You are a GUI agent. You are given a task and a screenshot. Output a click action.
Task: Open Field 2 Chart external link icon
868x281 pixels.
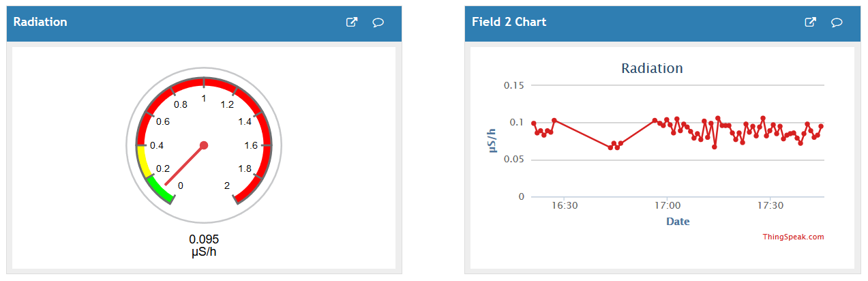tap(811, 23)
